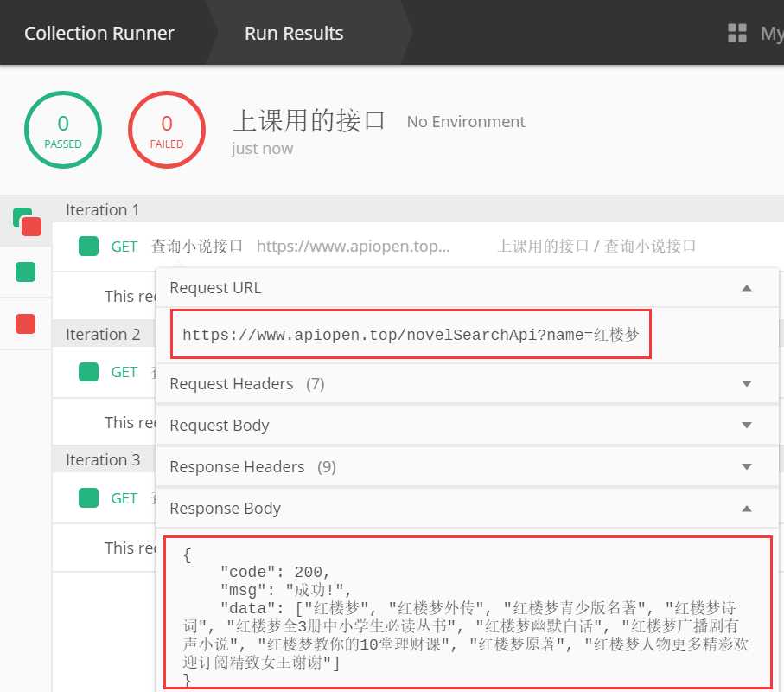Image resolution: width=784 pixels, height=692 pixels.
Task: Click the GET method label in Iteration 3
Action: point(124,498)
